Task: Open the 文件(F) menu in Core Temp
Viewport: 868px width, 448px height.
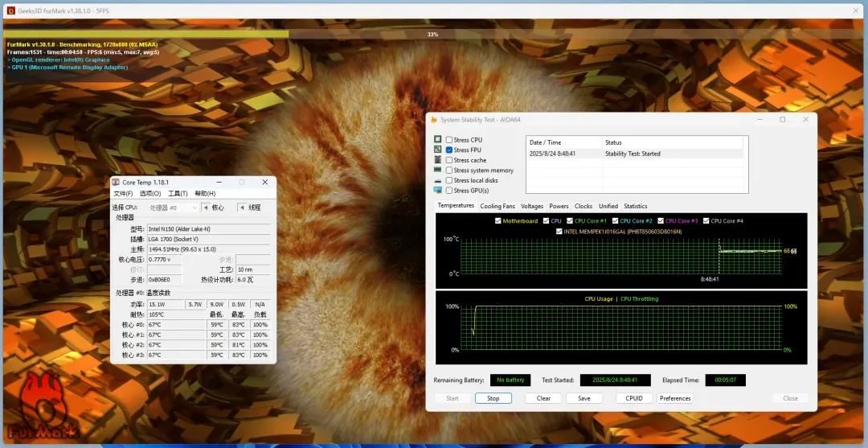Action: pyautogui.click(x=123, y=194)
